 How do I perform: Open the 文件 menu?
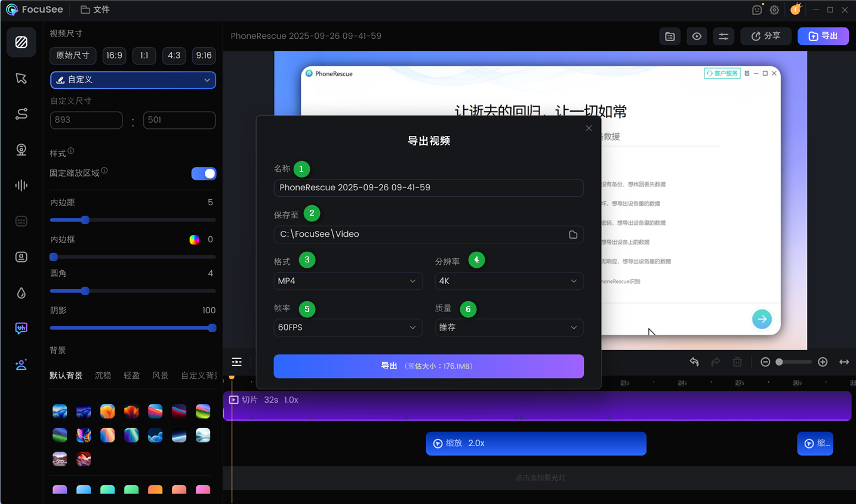(96, 10)
